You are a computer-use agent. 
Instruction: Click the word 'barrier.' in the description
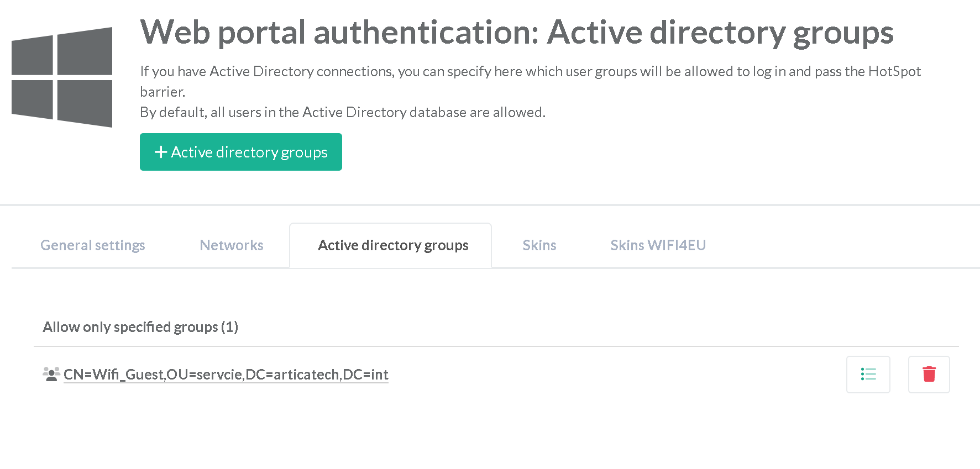coord(163,92)
